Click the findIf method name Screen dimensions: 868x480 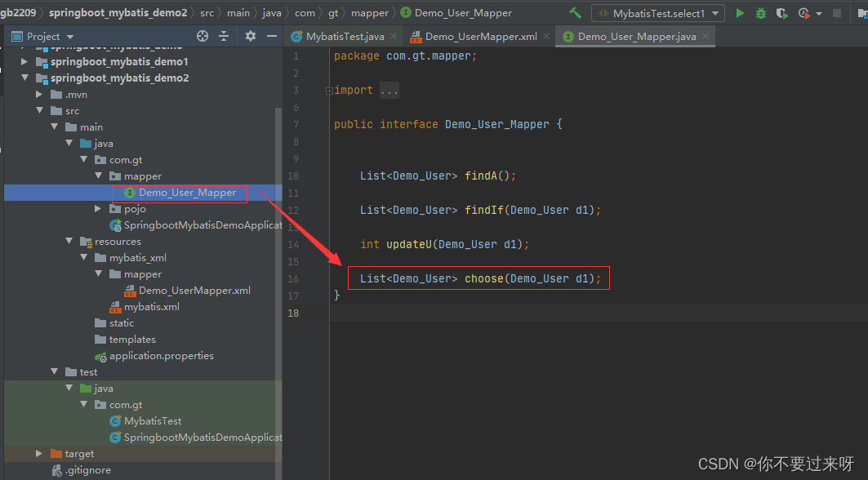484,211
